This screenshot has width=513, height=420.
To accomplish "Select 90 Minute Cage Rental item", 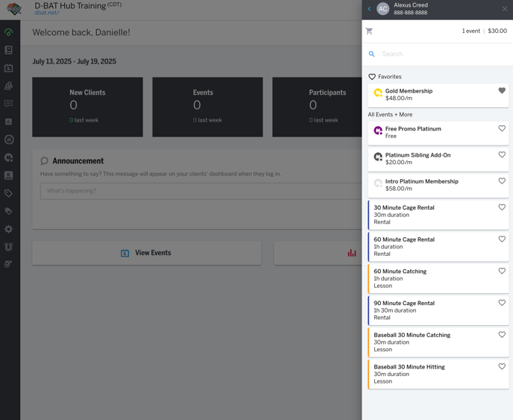I will 438,310.
